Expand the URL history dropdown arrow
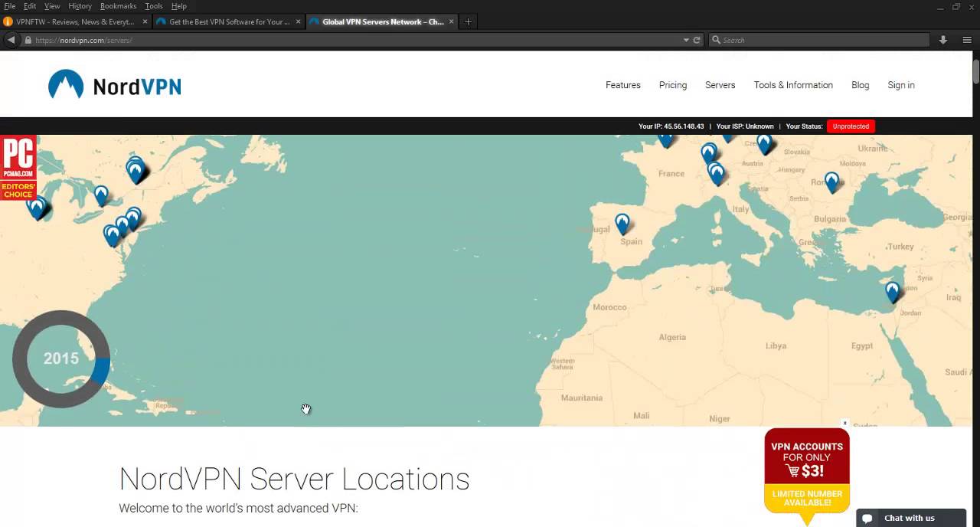Screen dimensions: 980x527 coord(686,40)
